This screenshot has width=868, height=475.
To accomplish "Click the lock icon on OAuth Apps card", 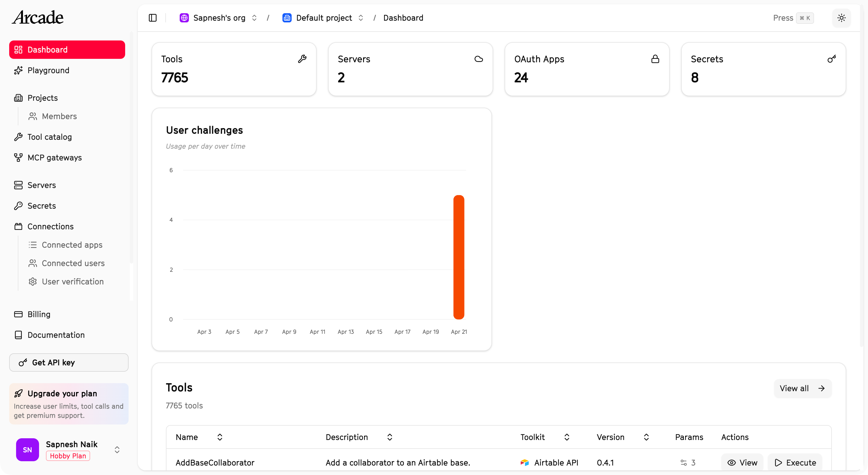I will 655,59.
